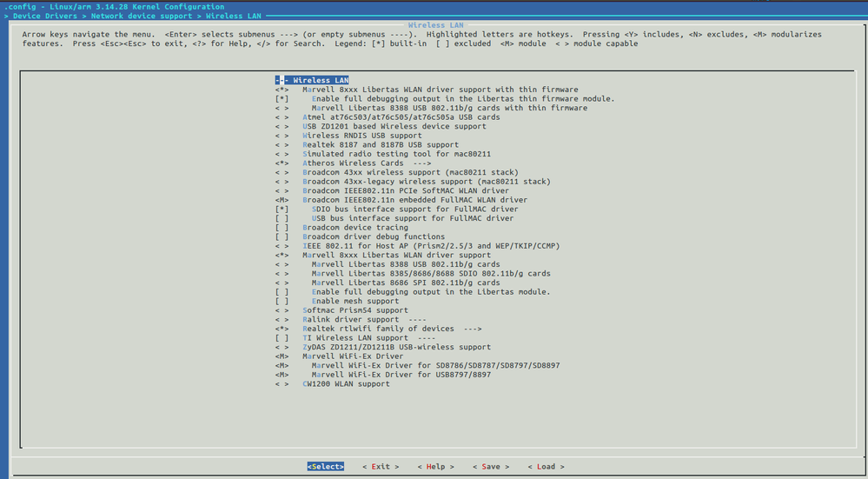868x479 pixels.
Task: Select Broadcom 43xx wireless support (mac80211 stack)
Action: click(397, 172)
